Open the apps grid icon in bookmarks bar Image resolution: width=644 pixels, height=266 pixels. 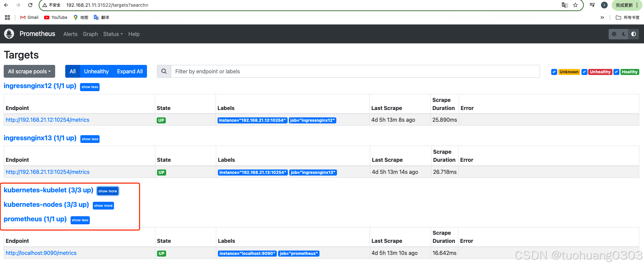point(7,17)
